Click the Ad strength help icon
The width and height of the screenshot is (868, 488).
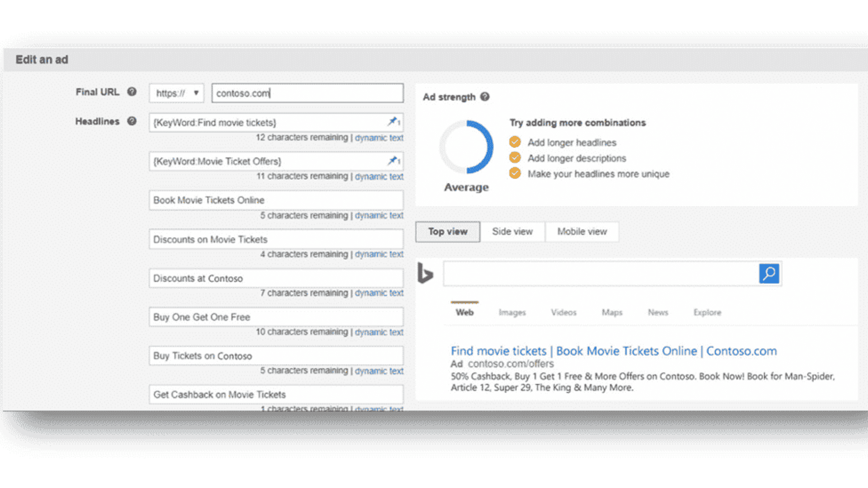tap(485, 97)
